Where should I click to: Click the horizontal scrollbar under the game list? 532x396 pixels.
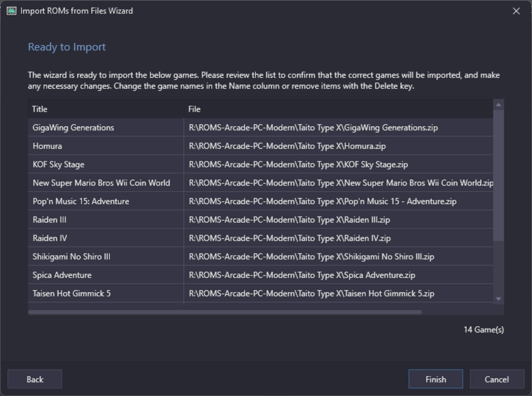tap(225, 312)
